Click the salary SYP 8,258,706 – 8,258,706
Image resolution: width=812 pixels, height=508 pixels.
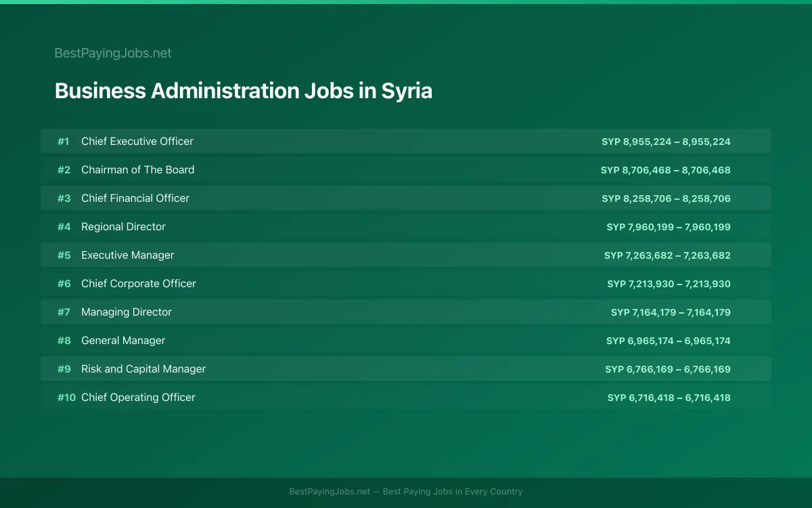(666, 198)
